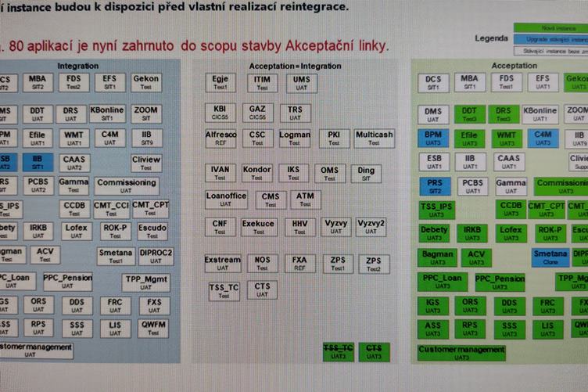This screenshot has height=392, width=588.
Task: Select the white CTS UAT box
Action: coord(262,290)
